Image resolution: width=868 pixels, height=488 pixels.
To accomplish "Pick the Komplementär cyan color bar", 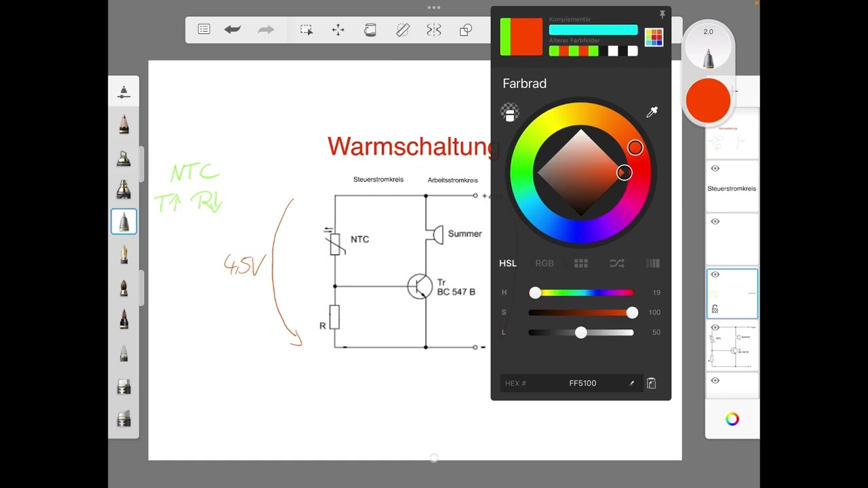I will point(593,30).
